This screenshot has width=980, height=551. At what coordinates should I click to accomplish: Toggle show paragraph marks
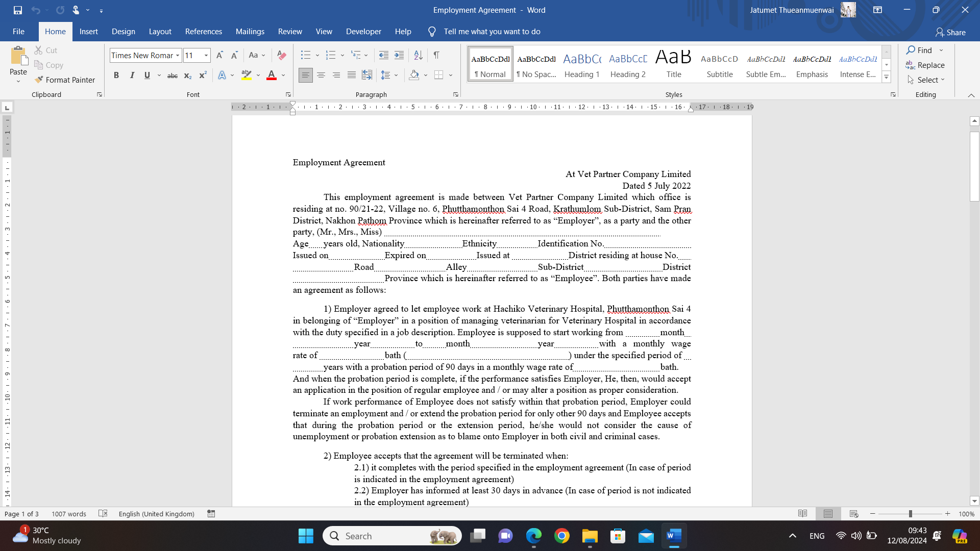point(436,55)
